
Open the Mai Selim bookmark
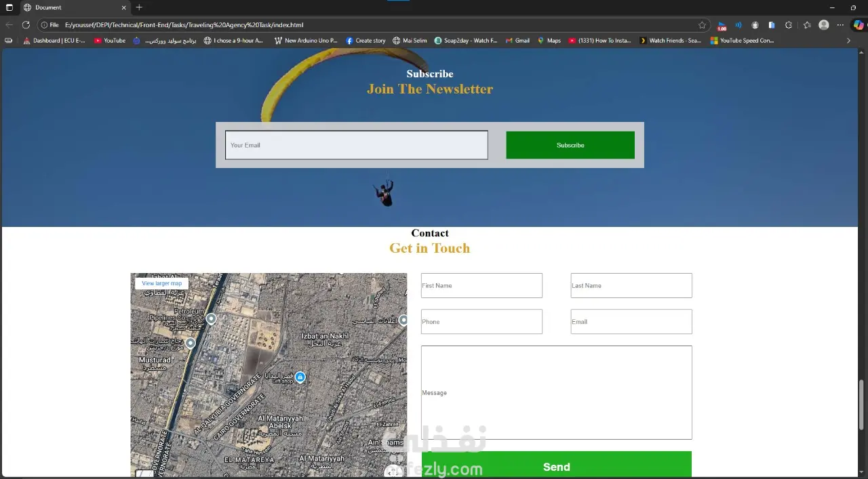(410, 41)
